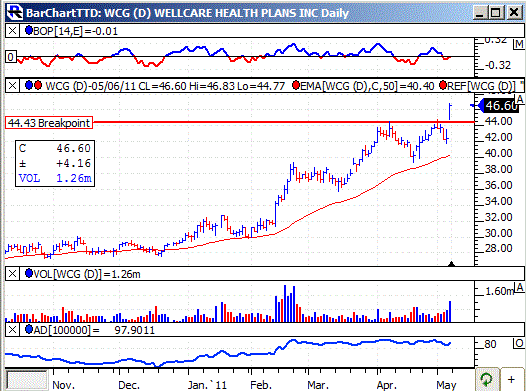Viewport: 526px width, 391px height.
Task: Toggle the A auto-scale button on price panel
Action: coord(520,100)
